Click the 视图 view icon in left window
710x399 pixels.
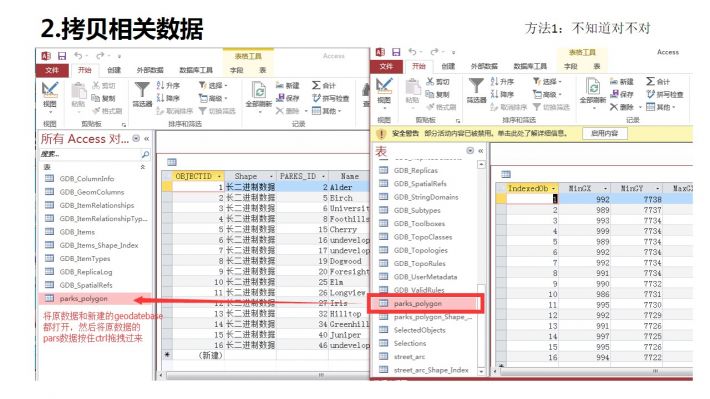pos(50,91)
